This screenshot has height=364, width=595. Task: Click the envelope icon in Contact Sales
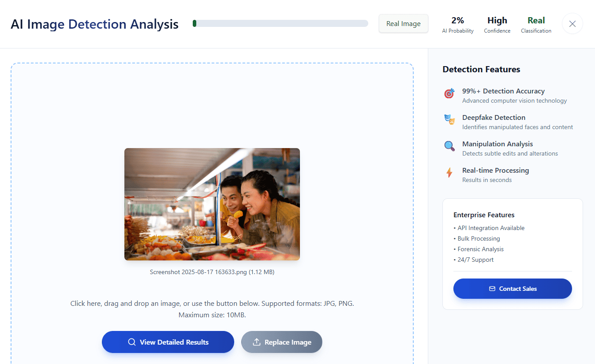click(492, 289)
